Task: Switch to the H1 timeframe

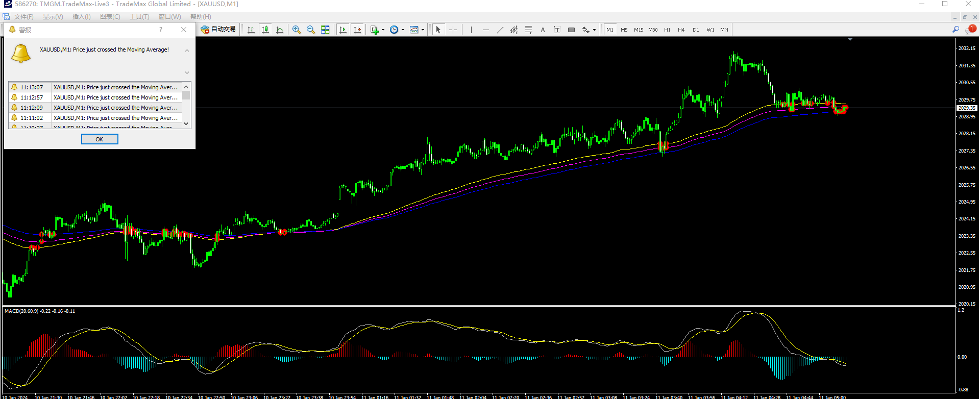Action: pyautogui.click(x=667, y=30)
